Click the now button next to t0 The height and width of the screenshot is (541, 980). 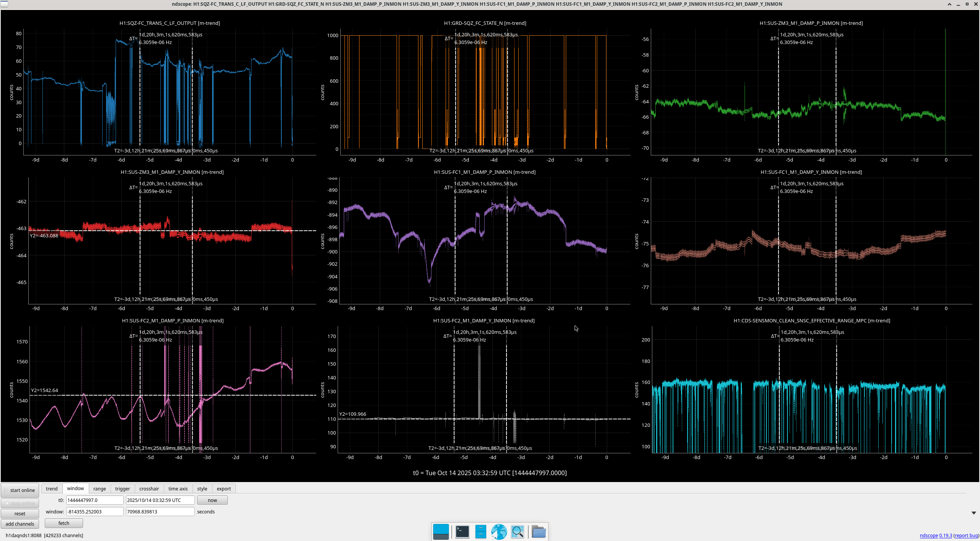point(212,500)
